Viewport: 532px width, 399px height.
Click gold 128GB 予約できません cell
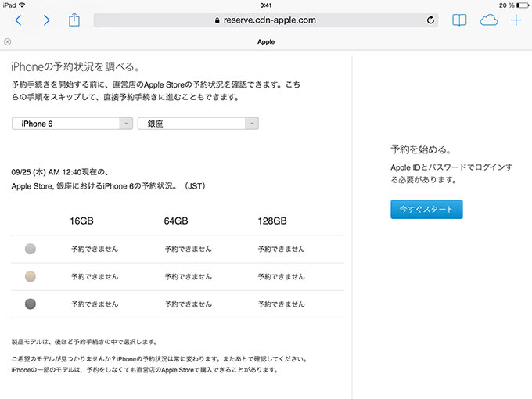point(282,277)
